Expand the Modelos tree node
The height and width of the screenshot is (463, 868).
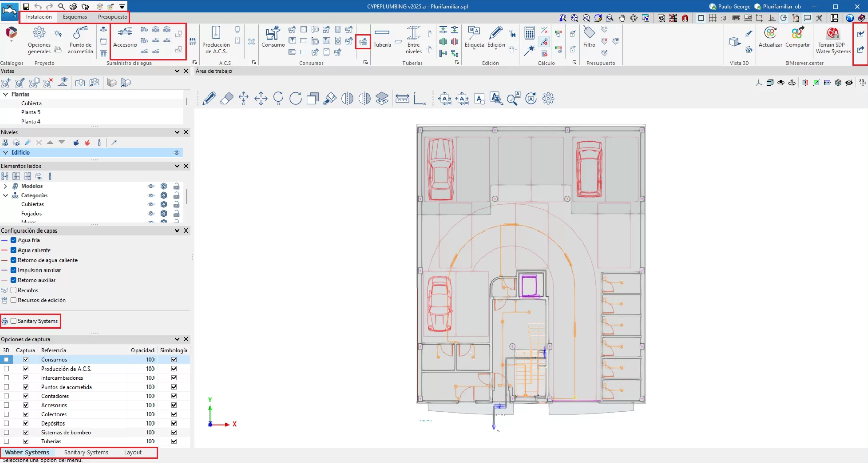[6, 186]
